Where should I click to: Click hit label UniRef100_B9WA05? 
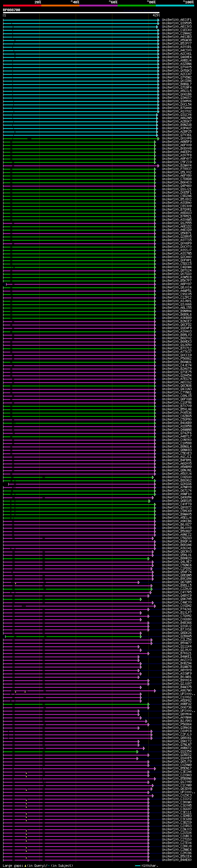coord(177,514)
